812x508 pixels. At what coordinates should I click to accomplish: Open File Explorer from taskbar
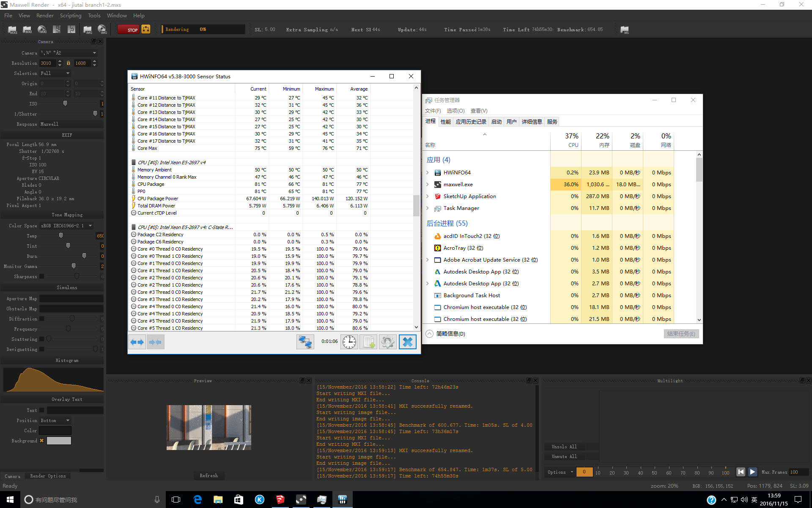click(218, 500)
